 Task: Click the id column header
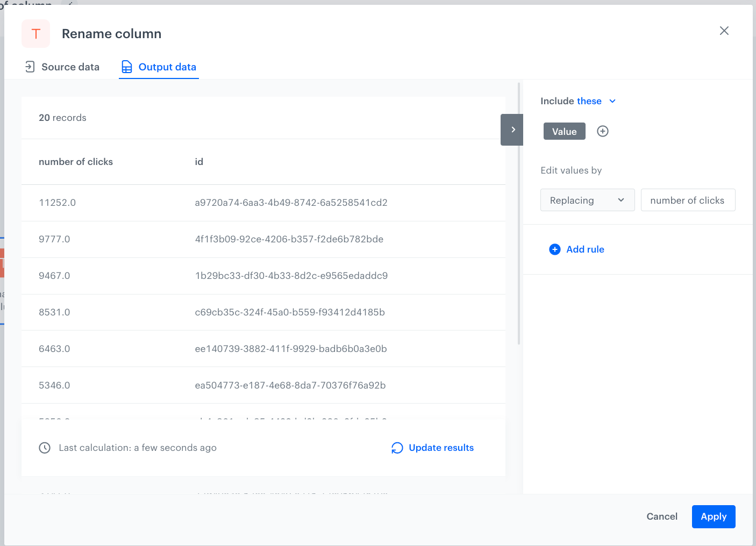(199, 162)
